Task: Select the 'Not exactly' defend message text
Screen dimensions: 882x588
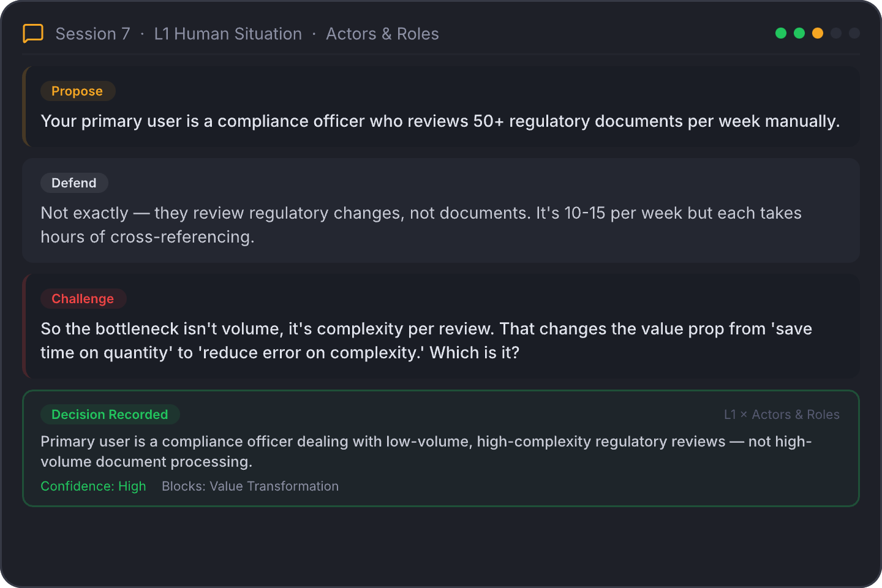Action: (420, 225)
